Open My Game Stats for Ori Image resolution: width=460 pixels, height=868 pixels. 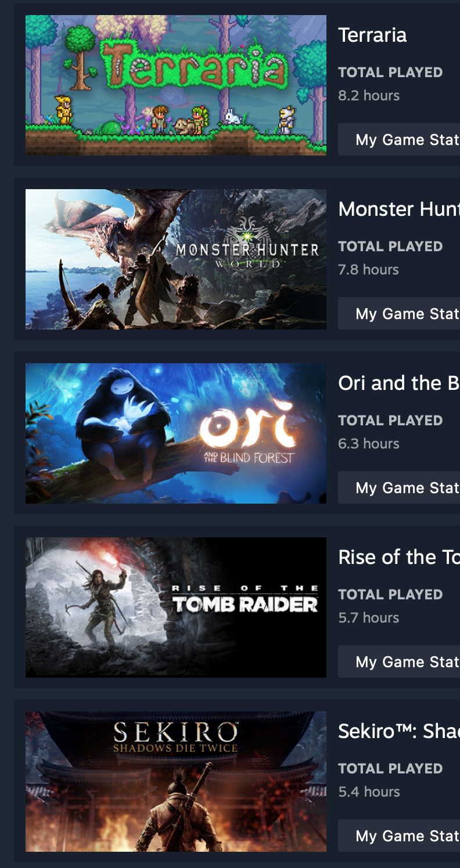pyautogui.click(x=399, y=487)
